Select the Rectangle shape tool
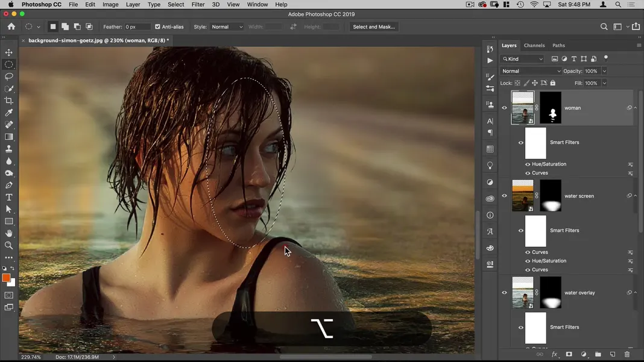 tap(8, 221)
